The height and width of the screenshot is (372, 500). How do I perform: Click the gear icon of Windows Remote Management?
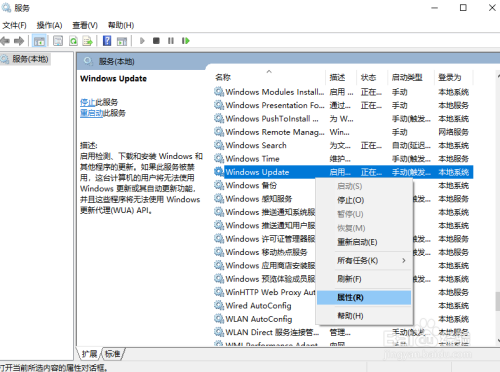point(219,132)
